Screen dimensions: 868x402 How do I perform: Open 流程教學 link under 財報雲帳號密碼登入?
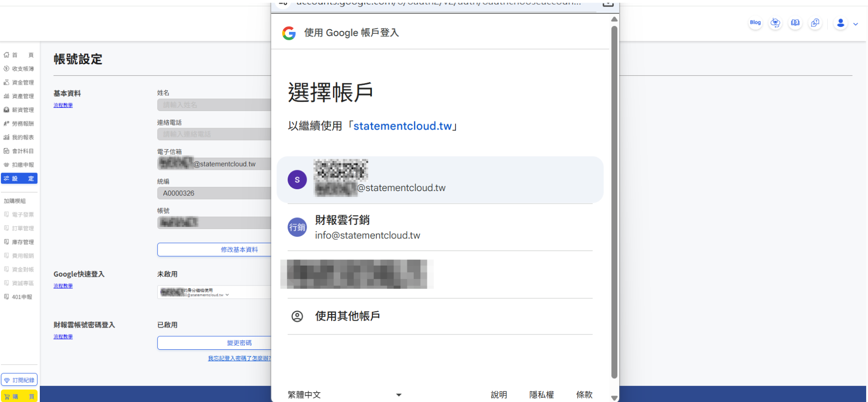point(63,337)
